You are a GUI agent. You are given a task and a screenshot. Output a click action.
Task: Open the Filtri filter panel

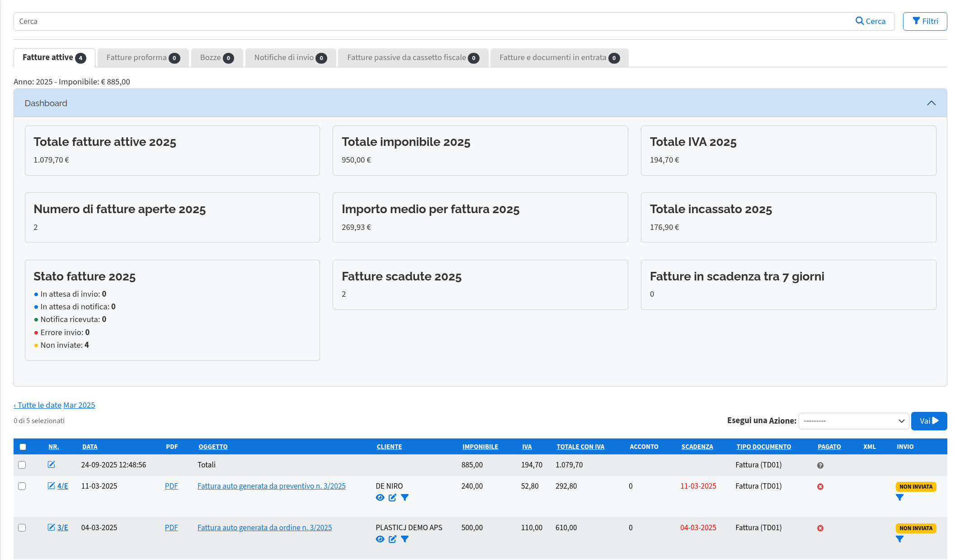pos(925,21)
